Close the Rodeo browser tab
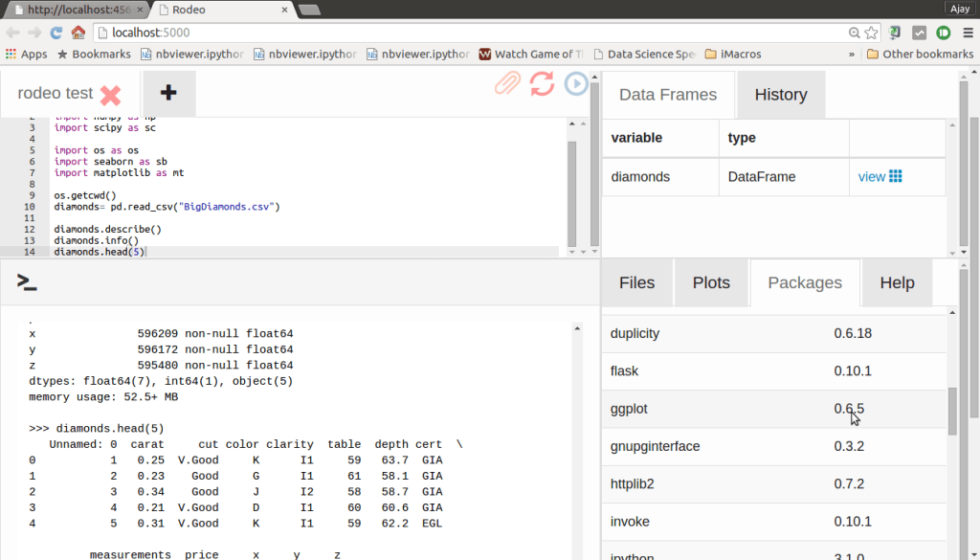Viewport: 980px width, 560px height. (284, 10)
